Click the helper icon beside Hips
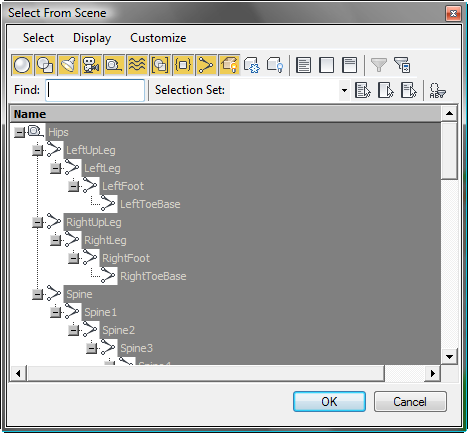Image resolution: width=468 pixels, height=433 pixels. point(35,131)
